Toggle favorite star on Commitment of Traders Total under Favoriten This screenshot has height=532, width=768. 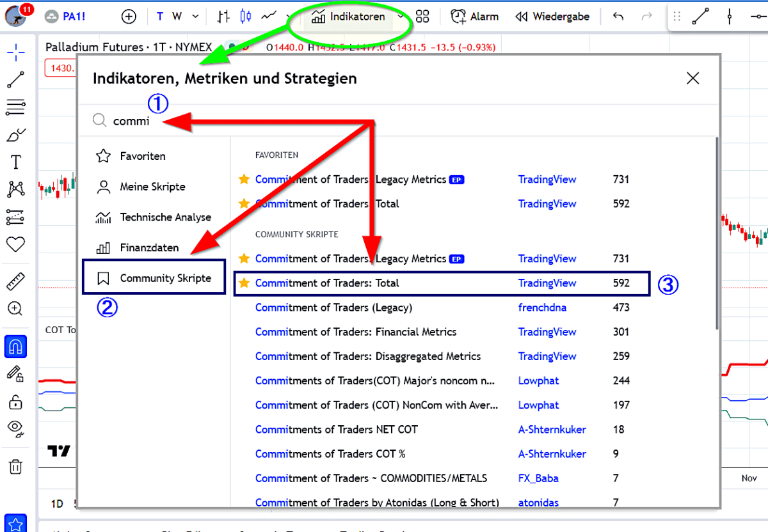244,203
